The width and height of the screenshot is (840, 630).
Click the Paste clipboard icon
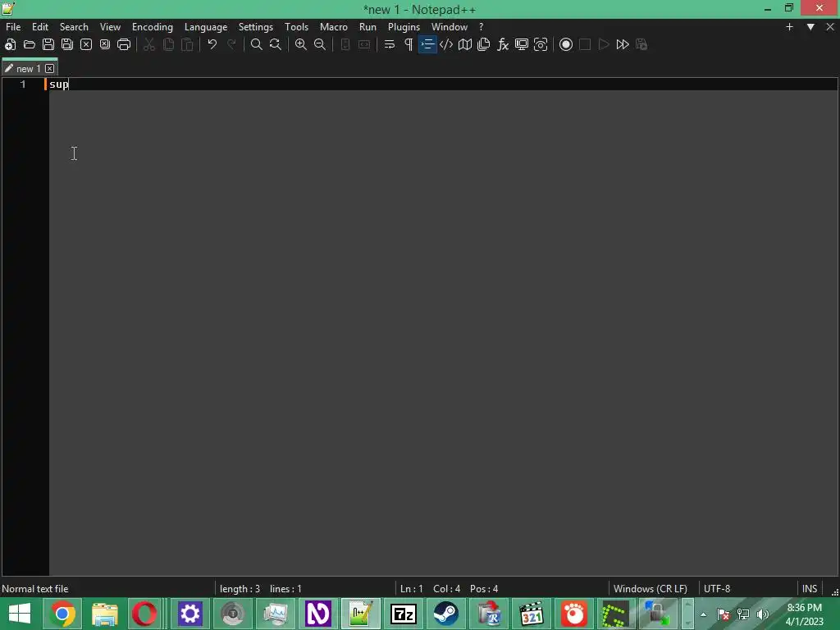coord(187,44)
